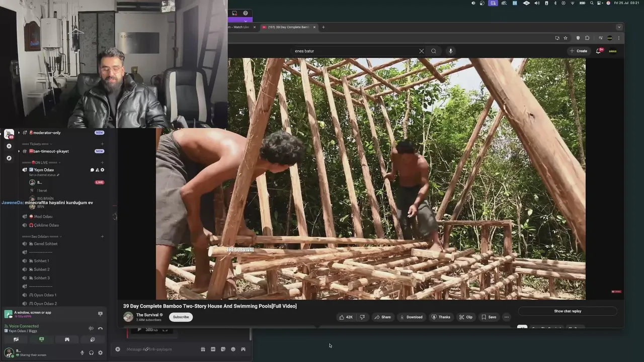Like the bamboo house video (42K)

click(346, 317)
